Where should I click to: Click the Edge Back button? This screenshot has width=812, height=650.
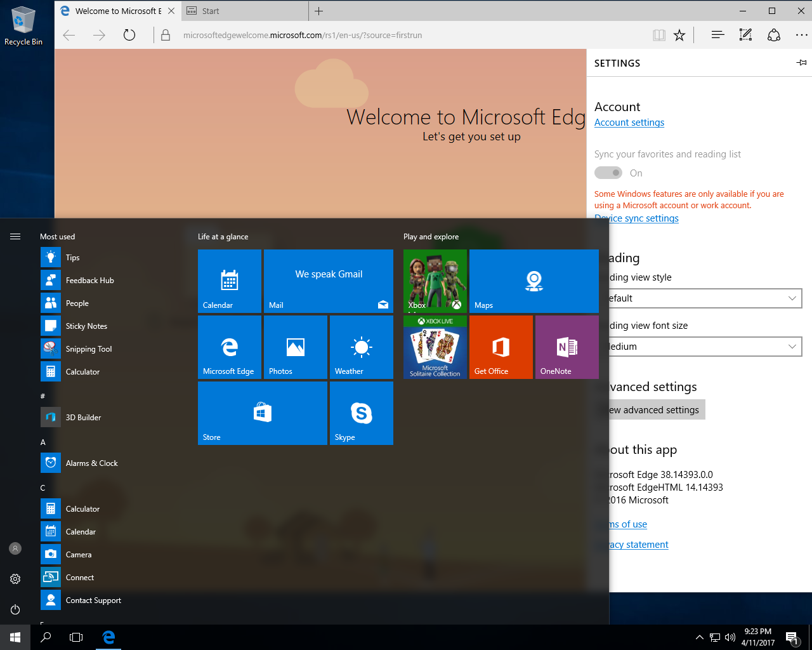click(70, 36)
